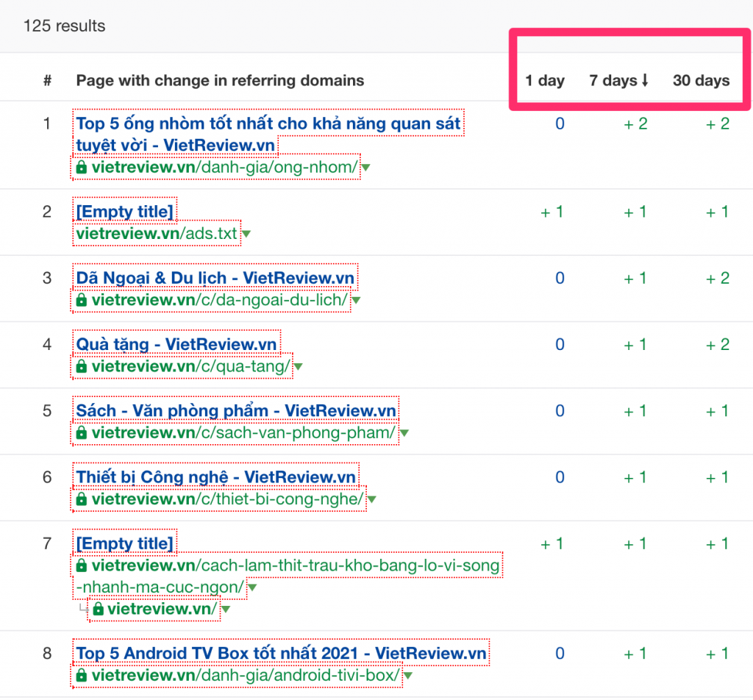753x700 pixels.
Task: Click the 1 day "+ 1" value for the cach-lam-thit-trau row
Action: point(552,543)
